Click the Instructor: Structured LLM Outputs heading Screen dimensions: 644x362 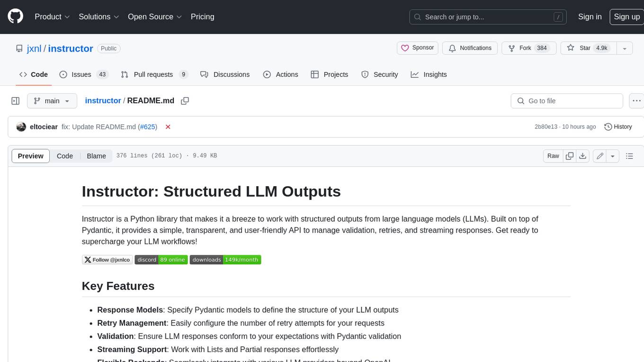[x=211, y=191]
